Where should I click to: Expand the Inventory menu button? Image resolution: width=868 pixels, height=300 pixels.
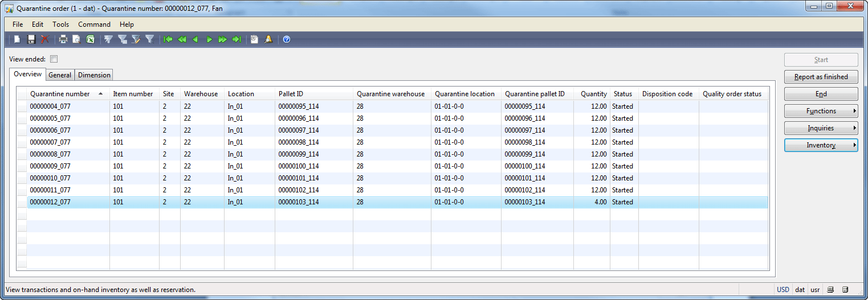pyautogui.click(x=821, y=145)
